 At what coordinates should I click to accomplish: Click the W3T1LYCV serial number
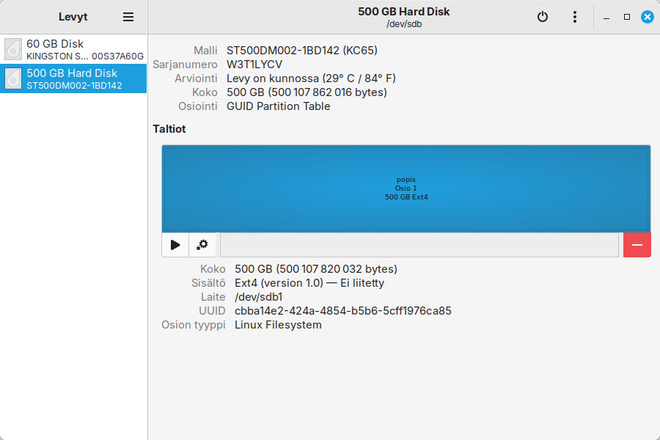pos(254,64)
